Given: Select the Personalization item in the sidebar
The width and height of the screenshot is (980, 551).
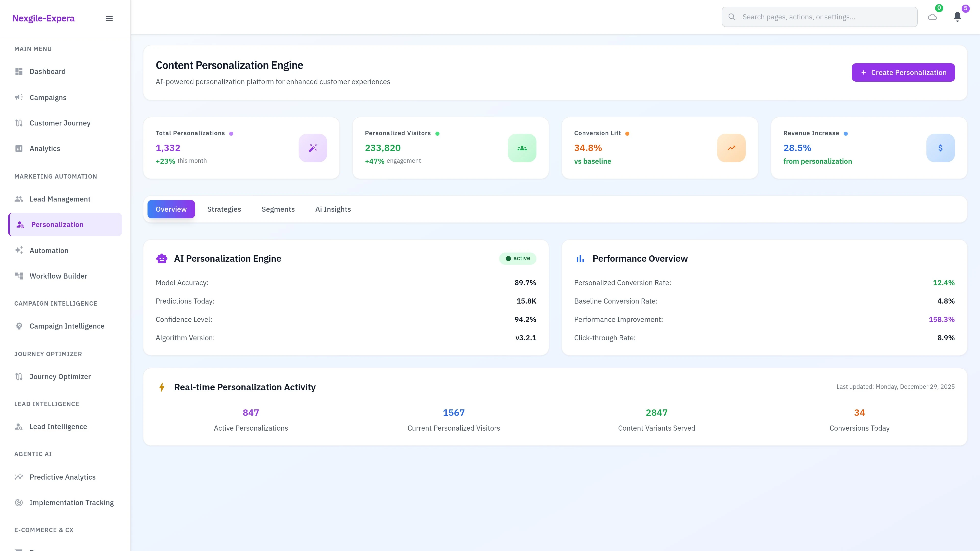Looking at the screenshot, I should pyautogui.click(x=57, y=224).
